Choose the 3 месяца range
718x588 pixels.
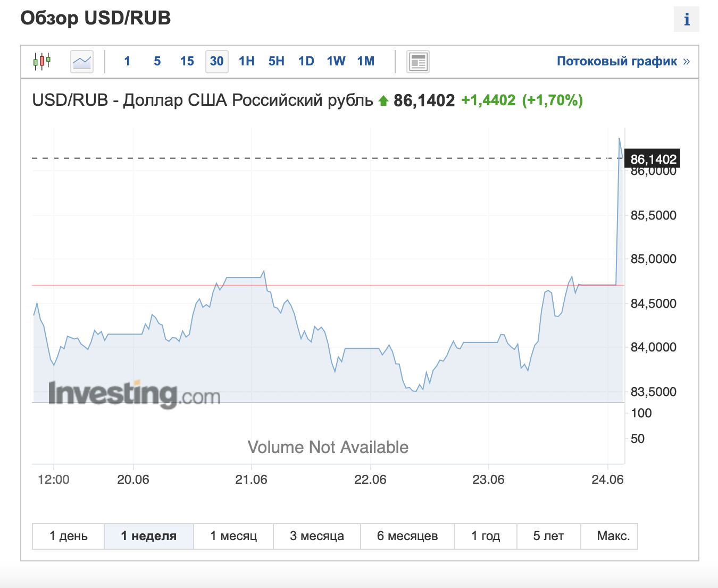click(x=317, y=536)
